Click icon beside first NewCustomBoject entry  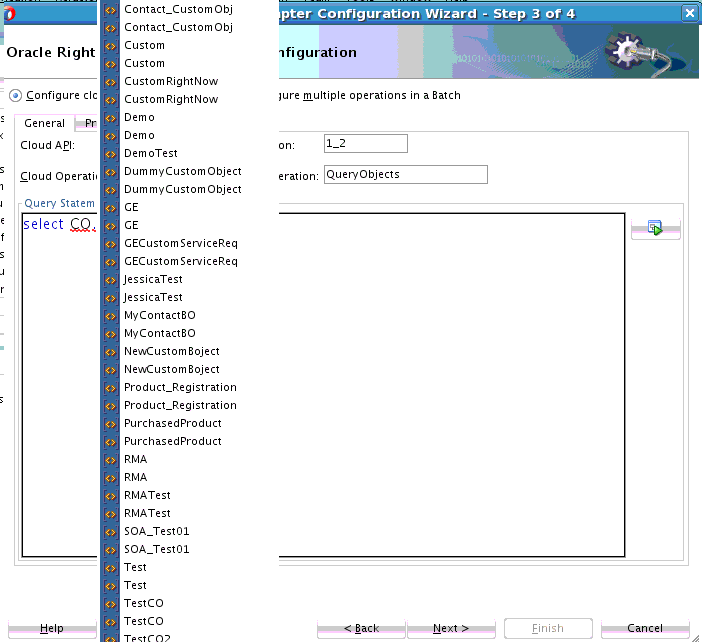pyautogui.click(x=111, y=352)
